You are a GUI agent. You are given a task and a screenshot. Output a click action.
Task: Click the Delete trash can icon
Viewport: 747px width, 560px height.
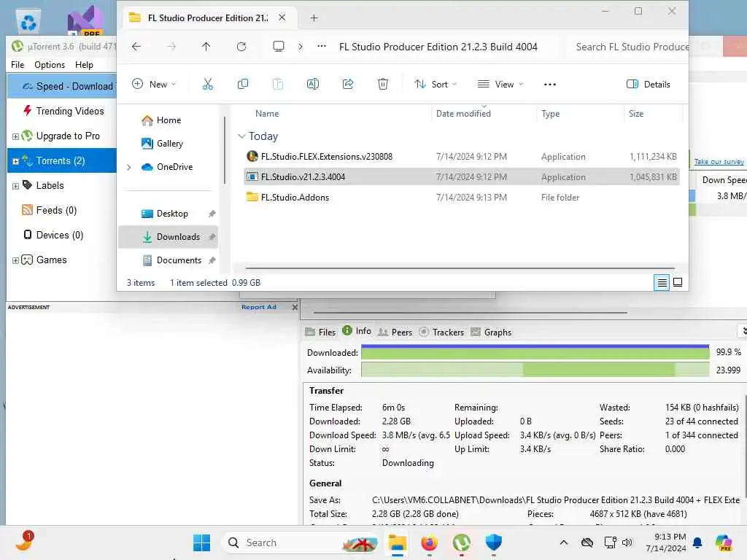383,85
